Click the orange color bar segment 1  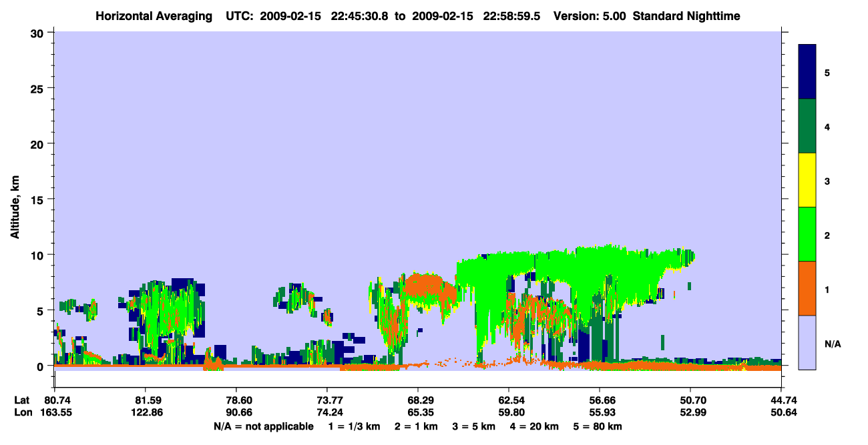click(x=807, y=288)
